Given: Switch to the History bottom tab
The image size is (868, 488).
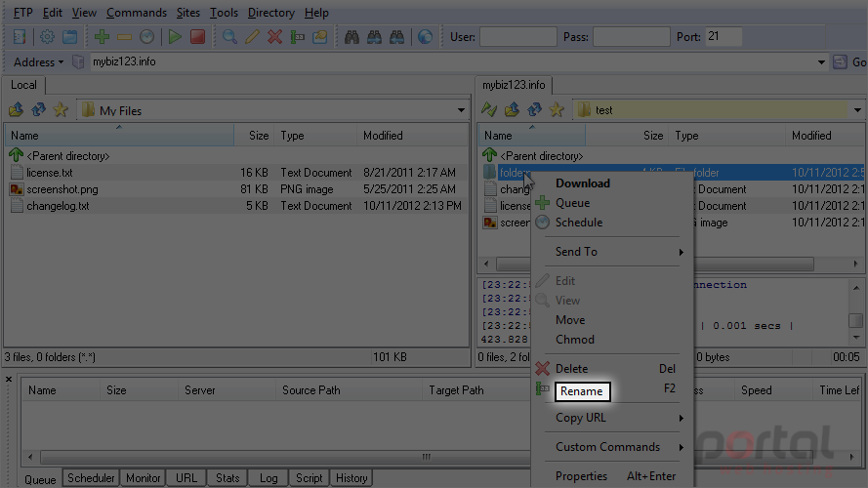Looking at the screenshot, I should pyautogui.click(x=351, y=478).
